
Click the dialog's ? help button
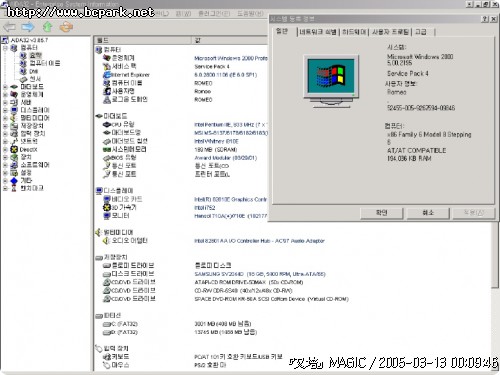[x=485, y=19]
